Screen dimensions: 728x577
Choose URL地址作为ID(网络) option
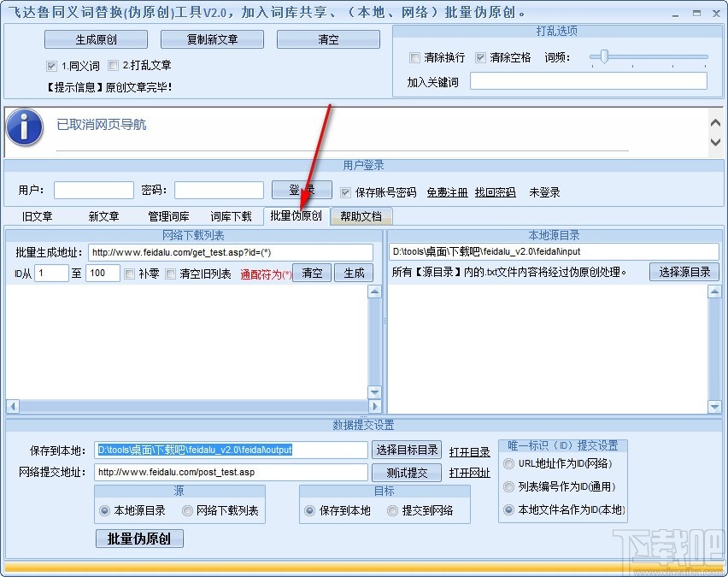(x=509, y=463)
